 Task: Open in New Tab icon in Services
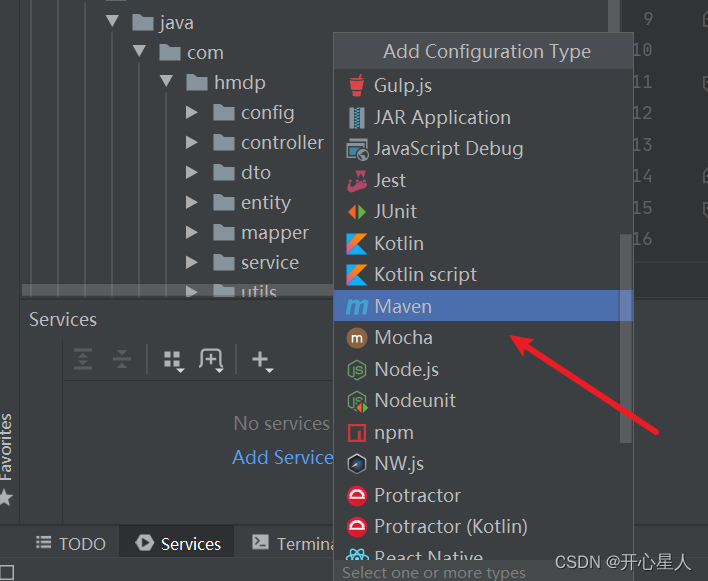(x=211, y=361)
